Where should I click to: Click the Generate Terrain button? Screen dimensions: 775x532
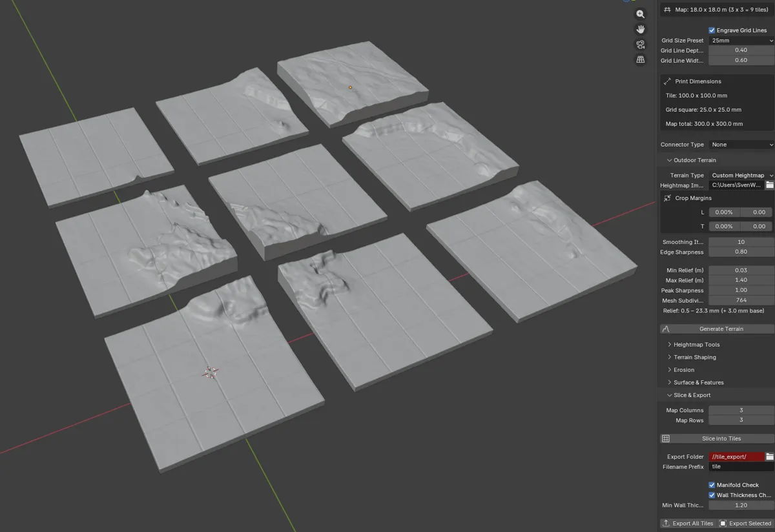click(717, 329)
